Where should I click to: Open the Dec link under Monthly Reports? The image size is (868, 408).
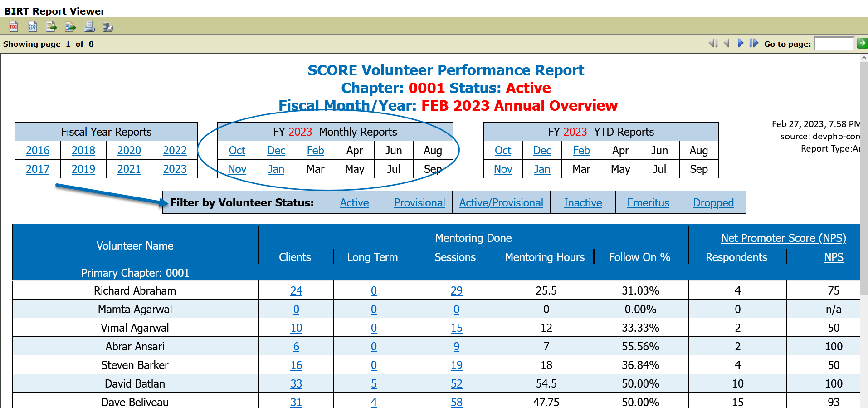coord(277,151)
